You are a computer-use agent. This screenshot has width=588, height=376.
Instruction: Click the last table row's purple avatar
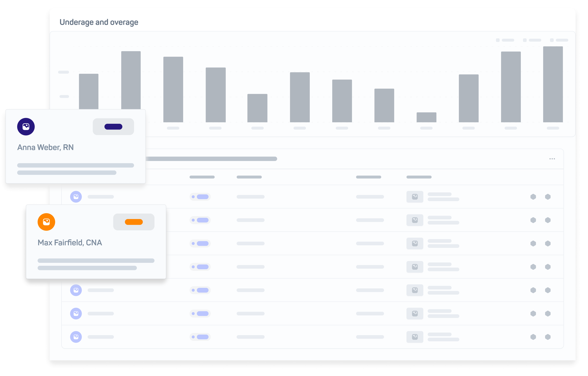tap(76, 337)
